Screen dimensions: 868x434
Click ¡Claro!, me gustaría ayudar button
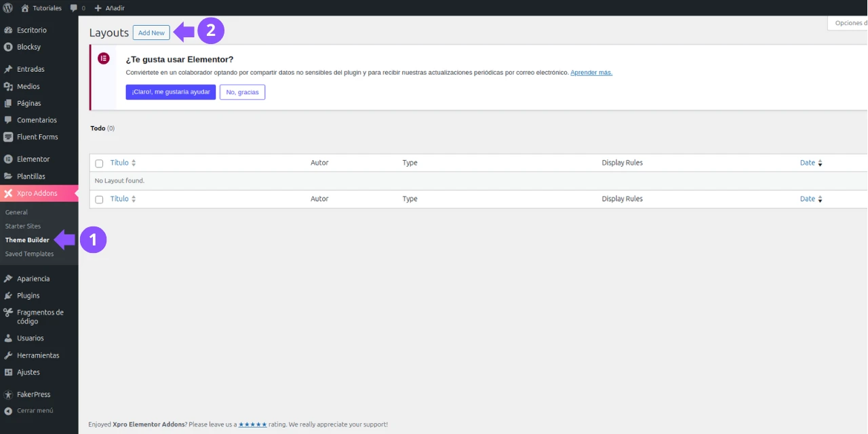click(x=171, y=92)
